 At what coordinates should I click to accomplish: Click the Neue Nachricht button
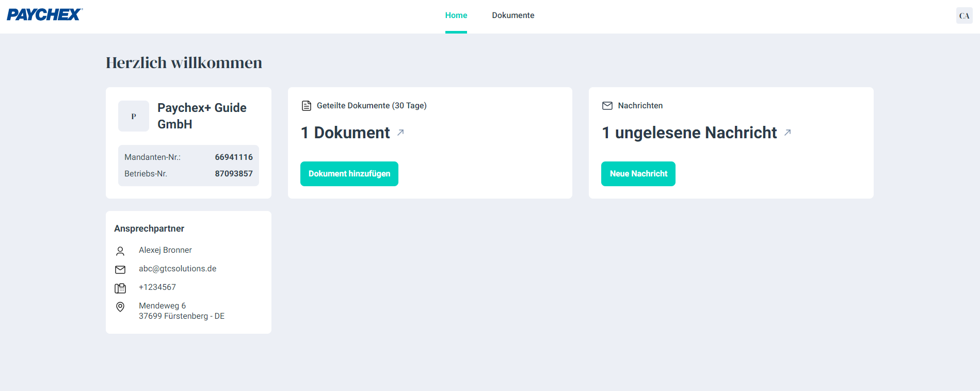pos(638,174)
